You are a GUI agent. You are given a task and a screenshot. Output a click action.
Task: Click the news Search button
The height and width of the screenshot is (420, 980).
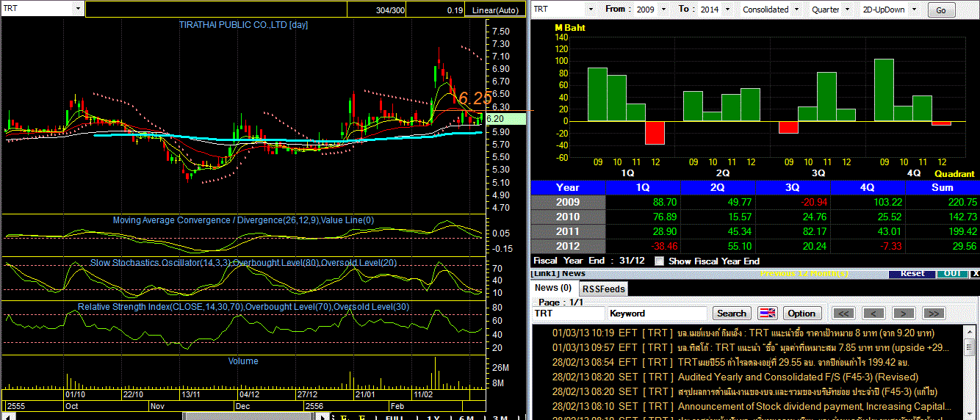(x=732, y=313)
